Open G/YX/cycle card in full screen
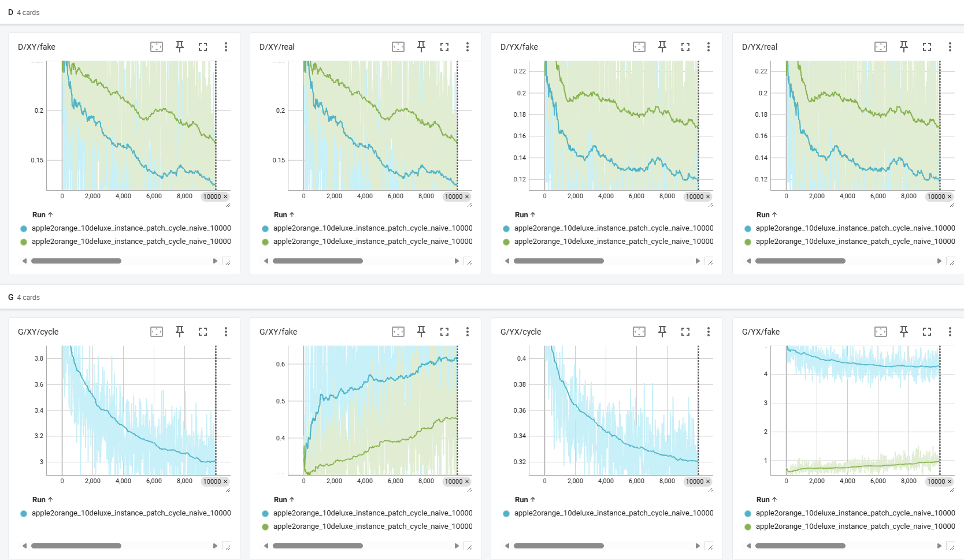Image resolution: width=964 pixels, height=560 pixels. click(x=685, y=332)
